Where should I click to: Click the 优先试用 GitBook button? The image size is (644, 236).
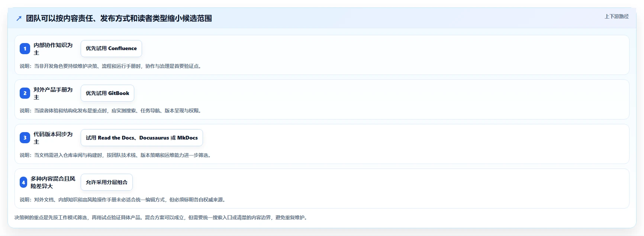107,93
